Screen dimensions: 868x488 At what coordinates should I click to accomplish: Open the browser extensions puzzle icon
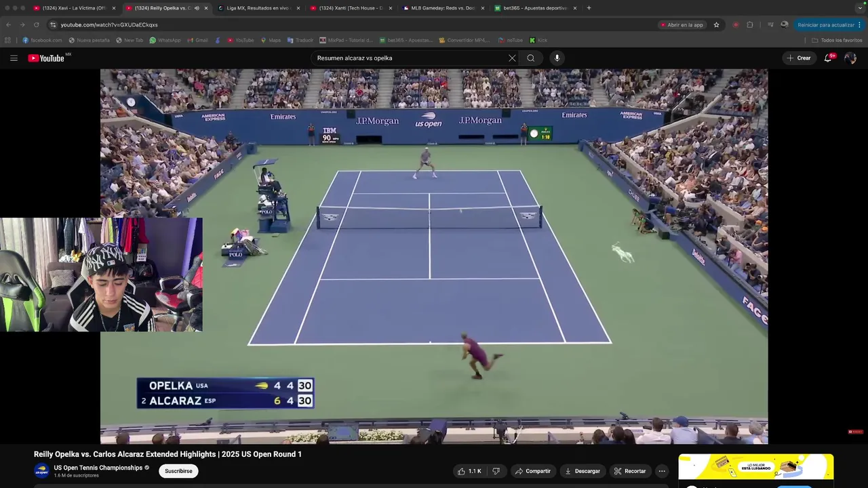[x=750, y=25]
